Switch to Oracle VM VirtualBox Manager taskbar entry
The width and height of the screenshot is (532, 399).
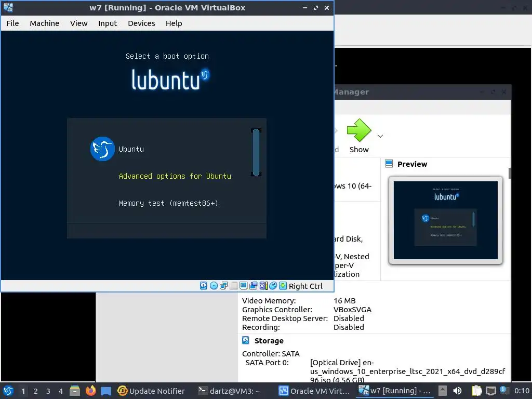pos(314,391)
